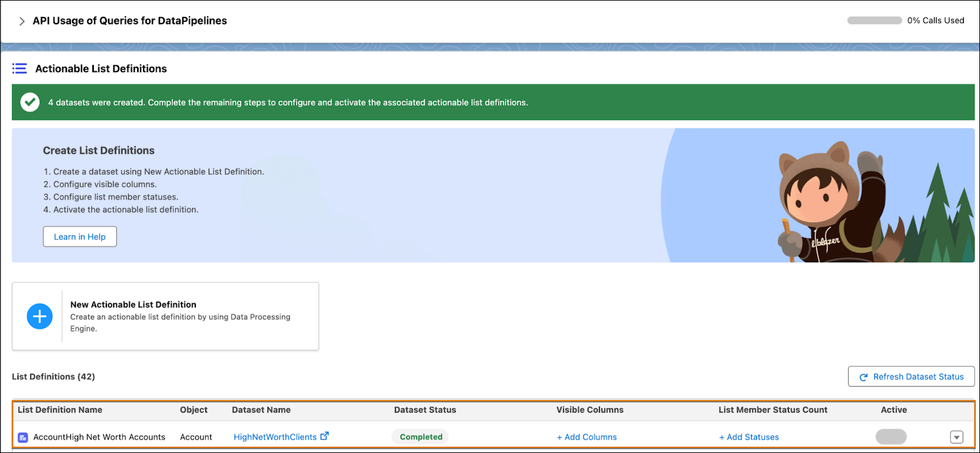The width and height of the screenshot is (980, 453).
Task: Click the blue plus icon for new definition
Action: 40,316
